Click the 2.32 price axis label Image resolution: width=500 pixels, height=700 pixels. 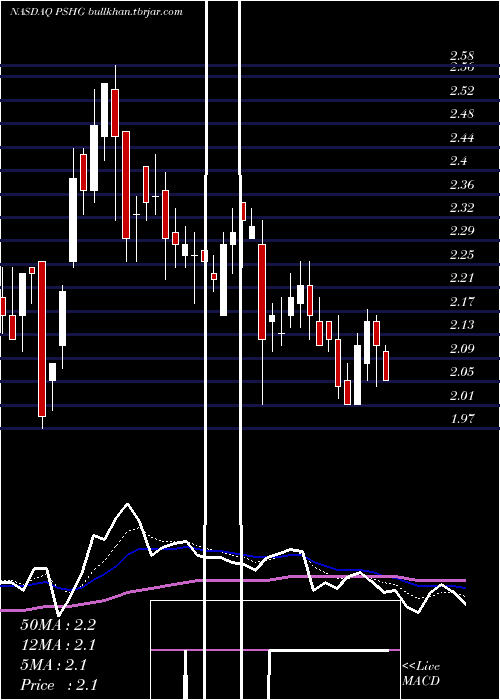[x=462, y=208]
